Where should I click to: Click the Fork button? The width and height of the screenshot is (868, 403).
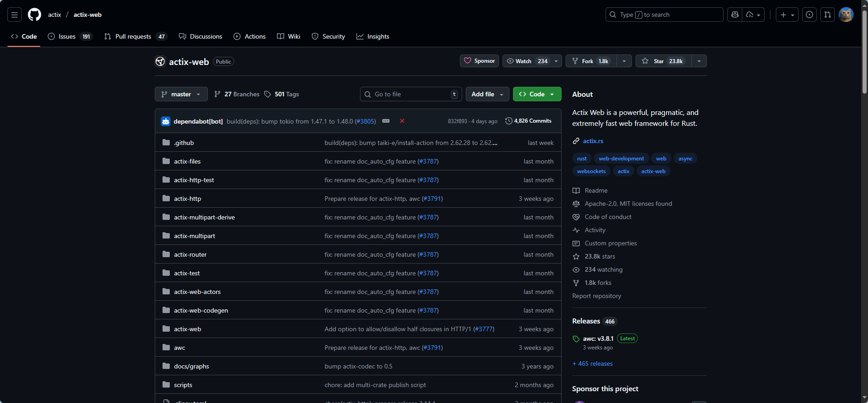pos(591,61)
